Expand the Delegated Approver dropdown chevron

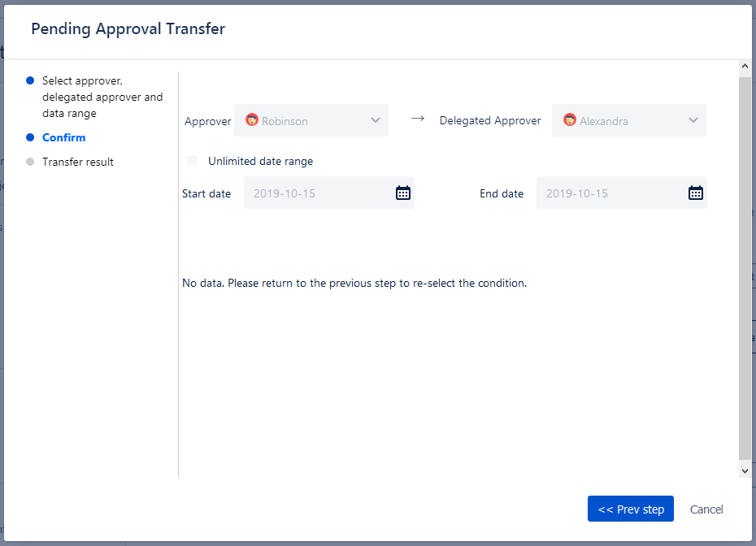[x=693, y=120]
